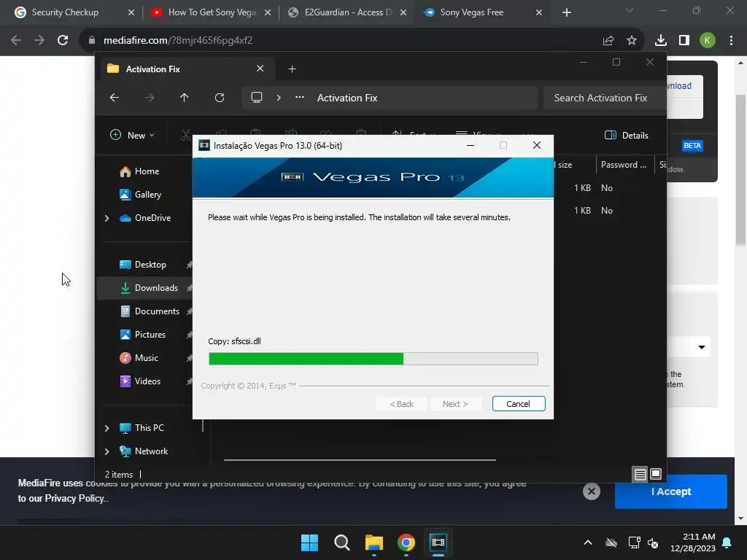Expand the OneDrive tree node
Screen dimensions: 747x560
click(x=107, y=218)
